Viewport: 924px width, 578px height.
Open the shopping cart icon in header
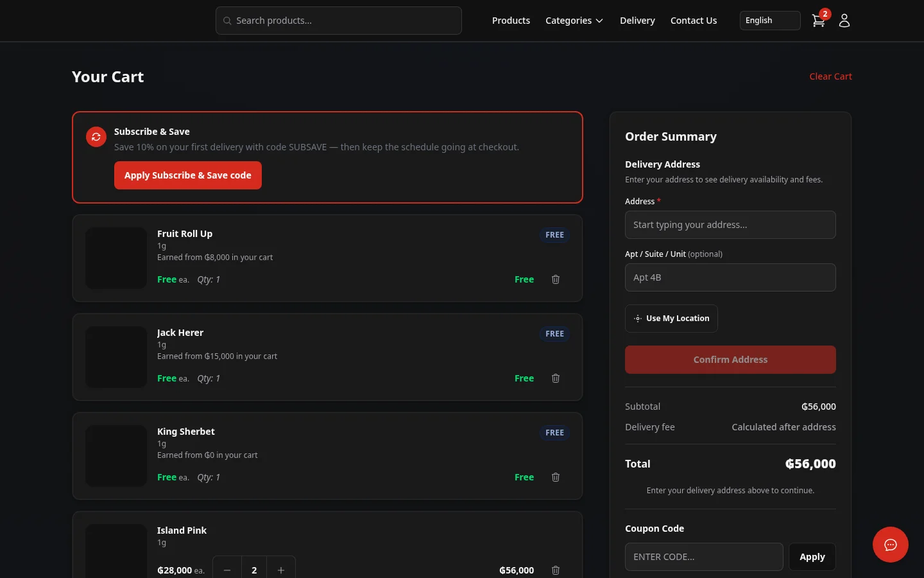coord(819,21)
